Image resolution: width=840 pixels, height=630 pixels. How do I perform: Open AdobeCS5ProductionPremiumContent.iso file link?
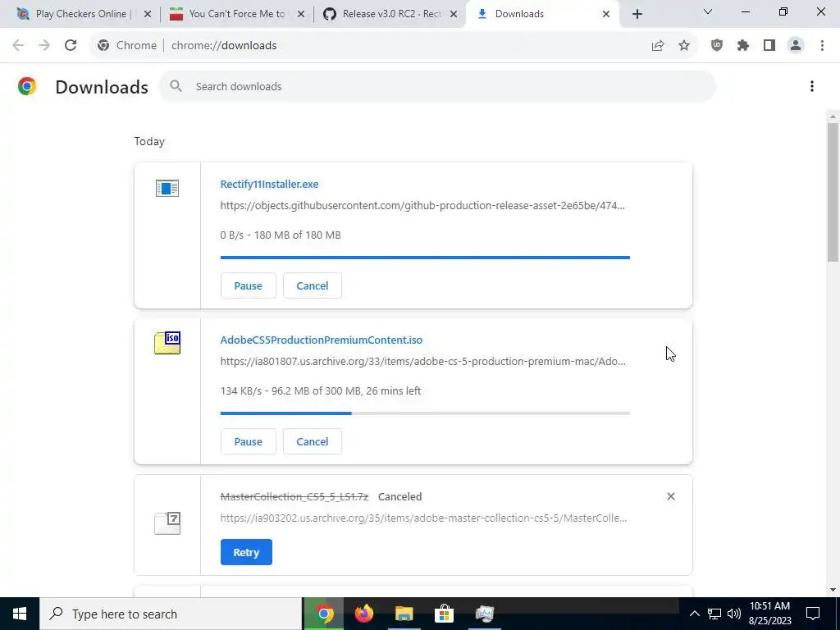[322, 340]
